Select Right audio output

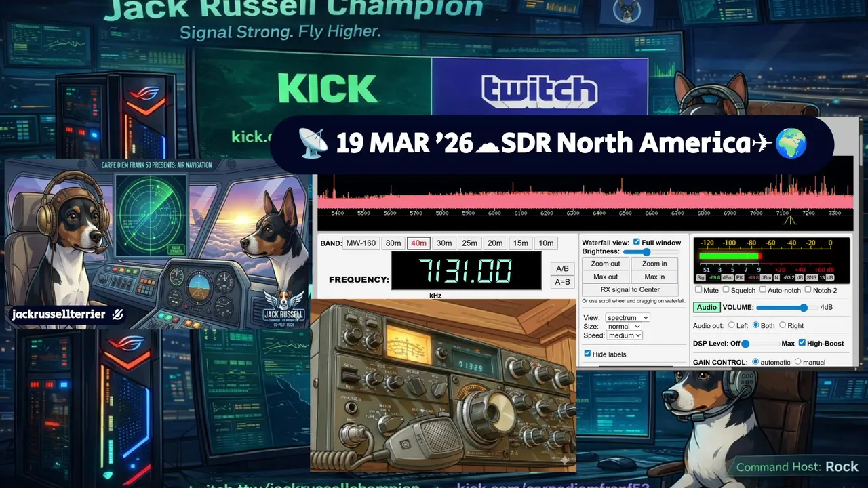pos(782,325)
